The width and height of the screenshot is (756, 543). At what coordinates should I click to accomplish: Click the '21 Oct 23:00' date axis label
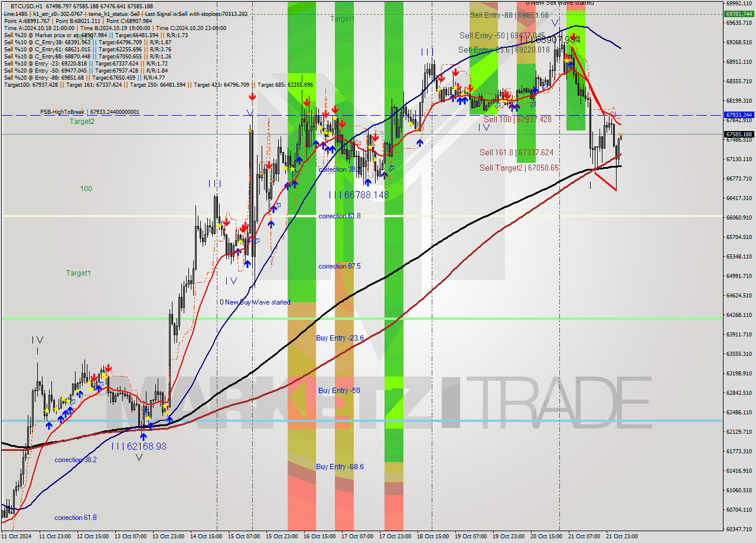(x=621, y=537)
